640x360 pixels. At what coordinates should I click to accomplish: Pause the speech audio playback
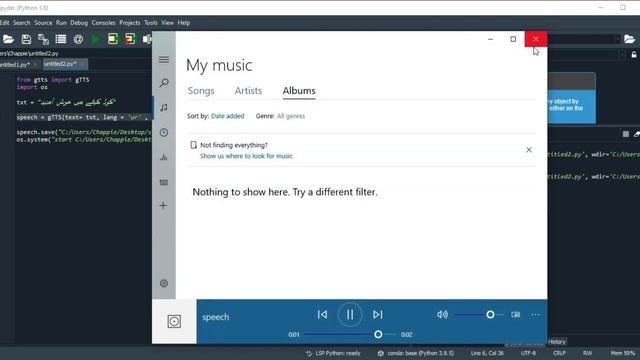350,314
